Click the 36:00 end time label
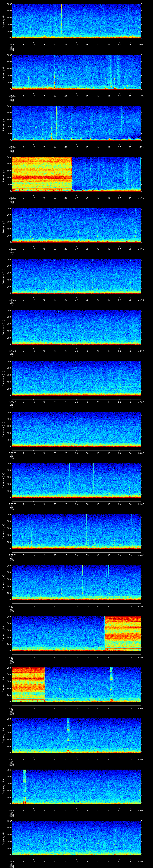Screen dimensions: 153x868 pos(141,351)
